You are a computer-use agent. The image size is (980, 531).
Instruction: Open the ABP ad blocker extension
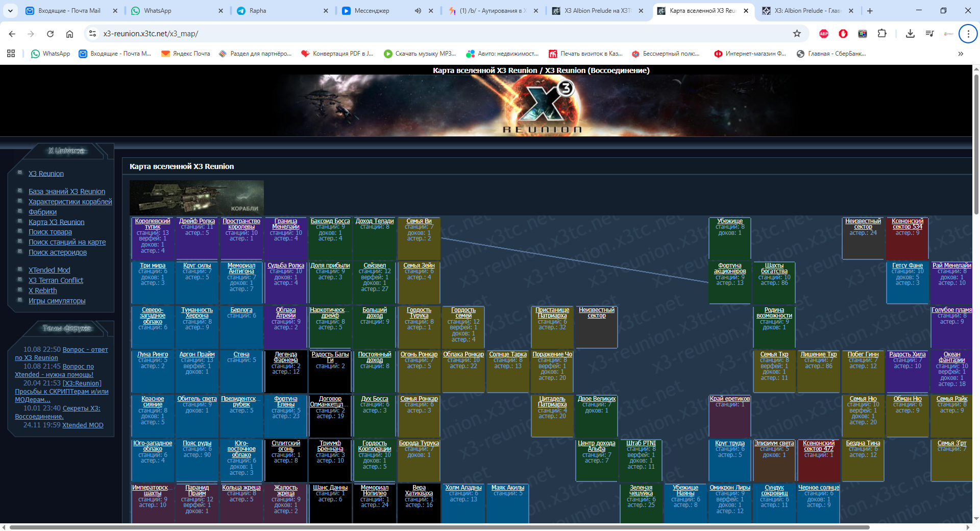pyautogui.click(x=824, y=34)
